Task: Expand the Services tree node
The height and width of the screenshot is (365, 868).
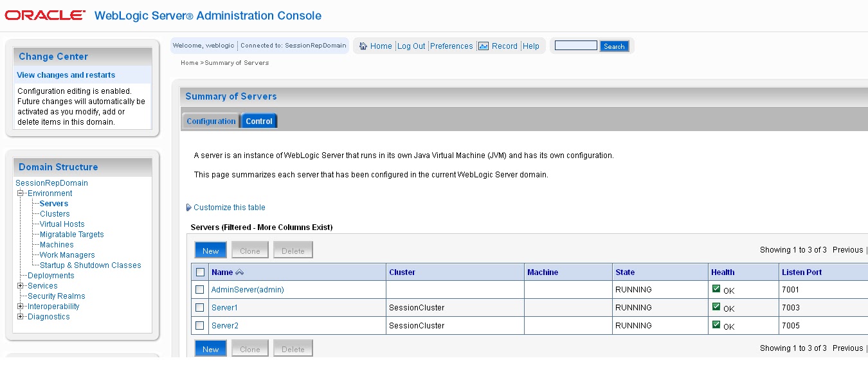Action: click(x=21, y=286)
